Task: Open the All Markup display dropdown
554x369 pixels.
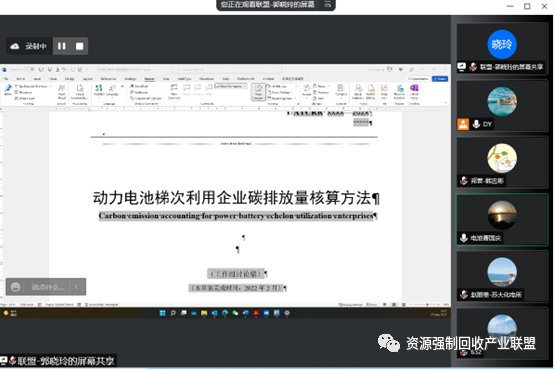Action: [281, 86]
